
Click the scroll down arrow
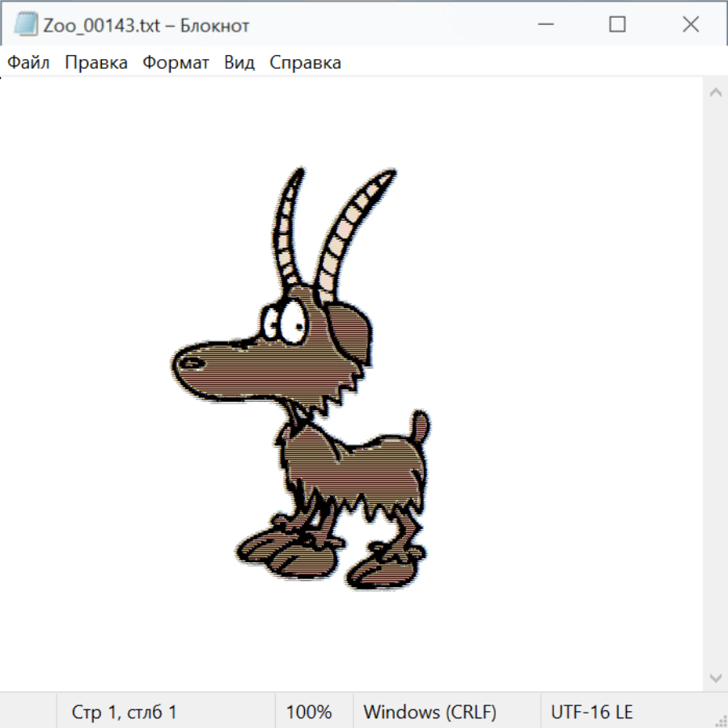pyautogui.click(x=715, y=676)
